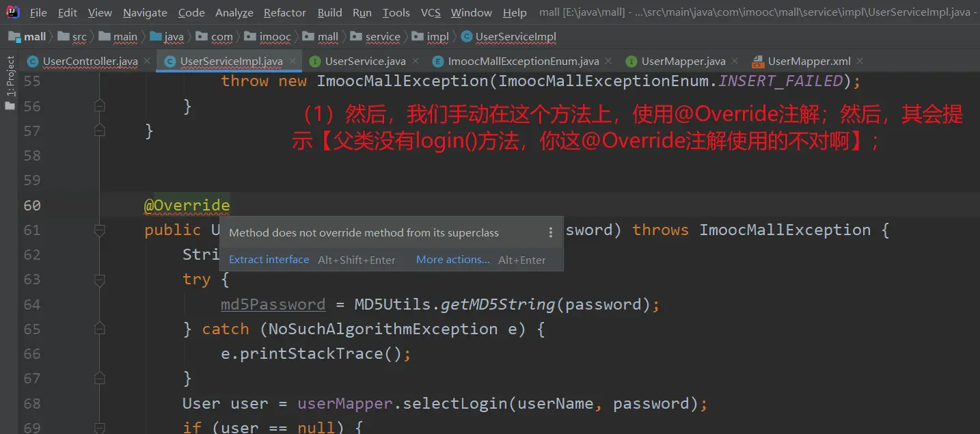Open the Run menu
This screenshot has height=434, width=980.
[362, 13]
